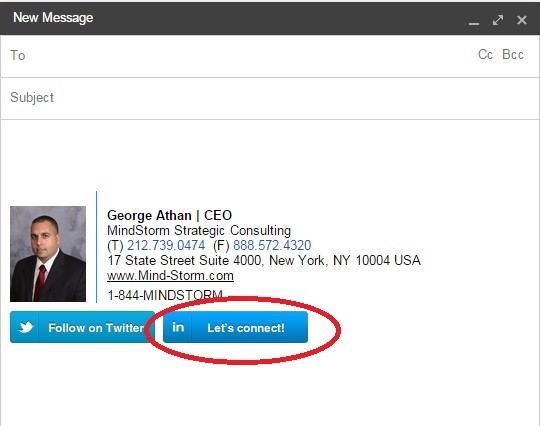540x426 pixels.
Task: Focus the Subject field
Action: [x=270, y=98]
